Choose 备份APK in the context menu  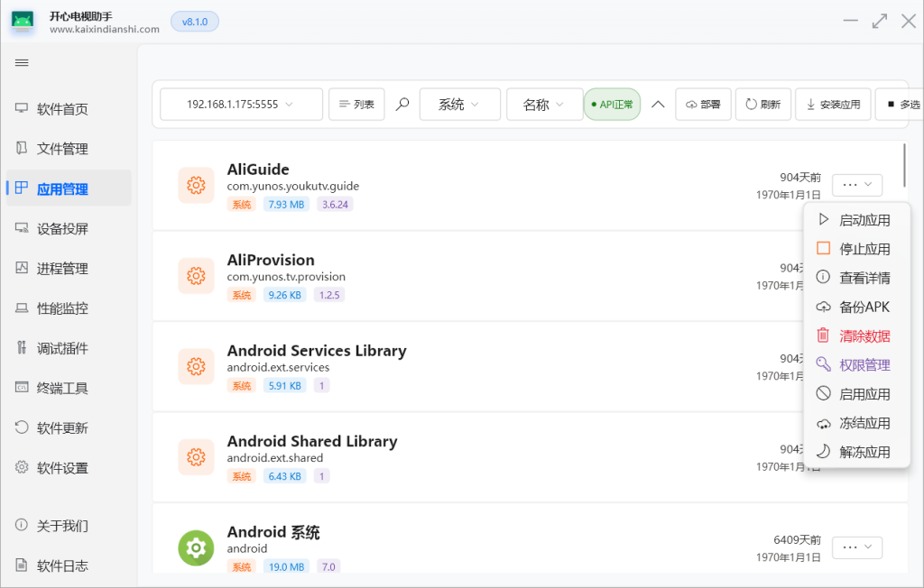864,308
